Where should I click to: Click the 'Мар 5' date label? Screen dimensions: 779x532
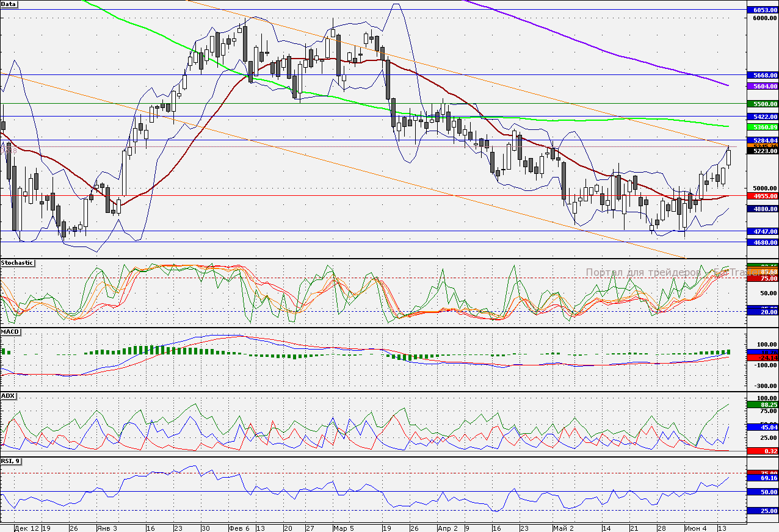(344, 528)
